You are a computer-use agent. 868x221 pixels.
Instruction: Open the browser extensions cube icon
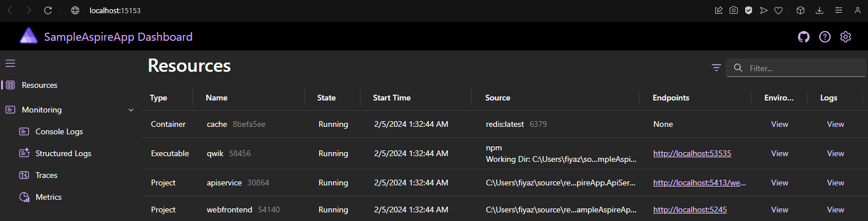point(800,10)
